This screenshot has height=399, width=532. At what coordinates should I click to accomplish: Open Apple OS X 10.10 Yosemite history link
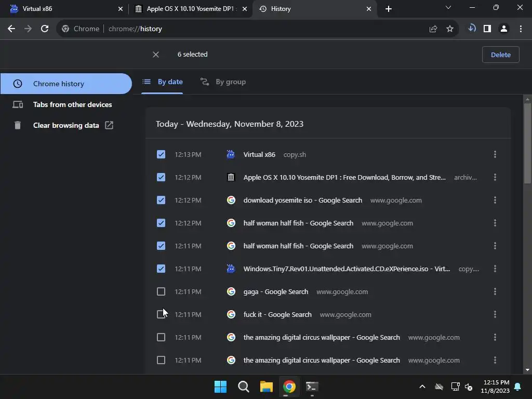click(344, 177)
